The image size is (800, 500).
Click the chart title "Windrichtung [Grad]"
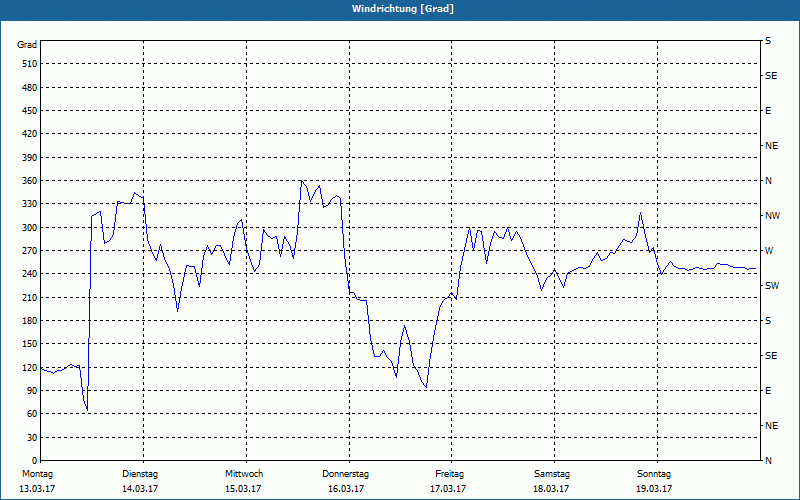(403, 9)
